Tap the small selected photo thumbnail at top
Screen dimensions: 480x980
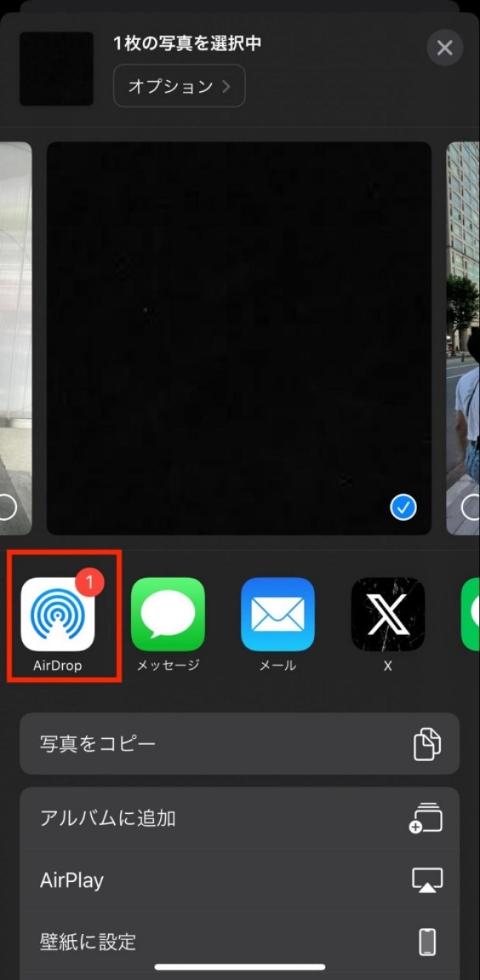coord(57,69)
